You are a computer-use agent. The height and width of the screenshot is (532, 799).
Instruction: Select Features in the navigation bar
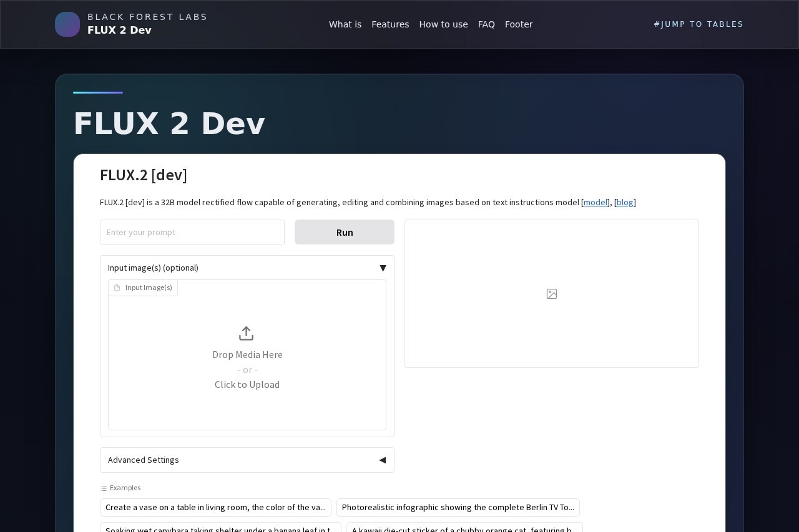click(390, 24)
